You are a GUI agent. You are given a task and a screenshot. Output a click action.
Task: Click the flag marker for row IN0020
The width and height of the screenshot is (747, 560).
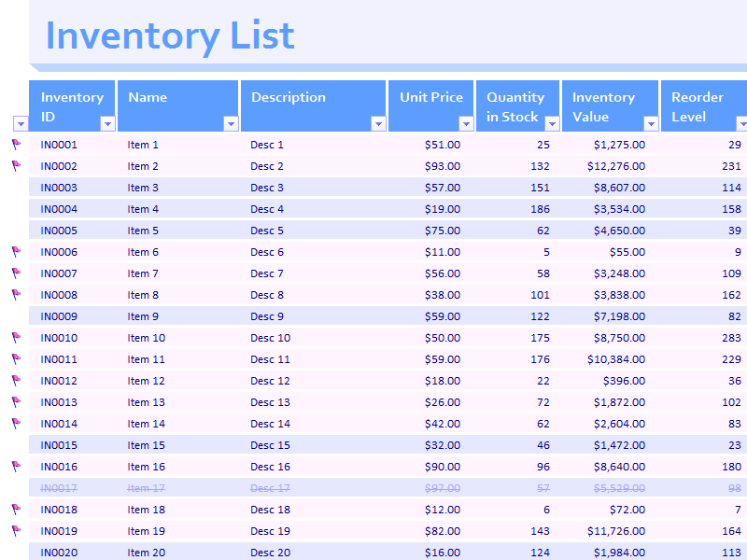pyautogui.click(x=14, y=553)
